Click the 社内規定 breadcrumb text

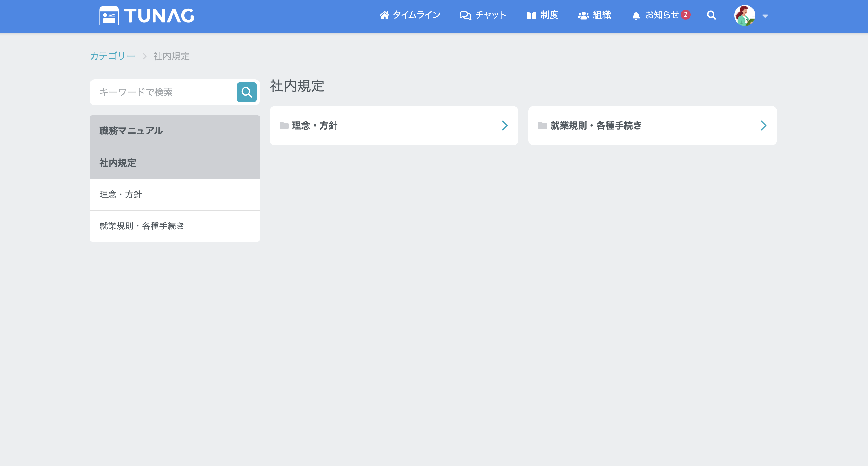(172, 56)
